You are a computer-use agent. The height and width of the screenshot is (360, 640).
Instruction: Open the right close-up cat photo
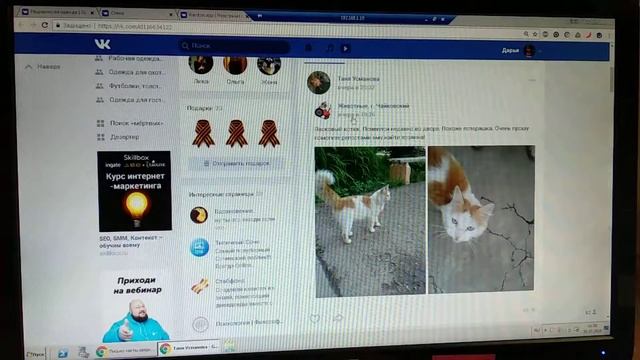pos(481,219)
